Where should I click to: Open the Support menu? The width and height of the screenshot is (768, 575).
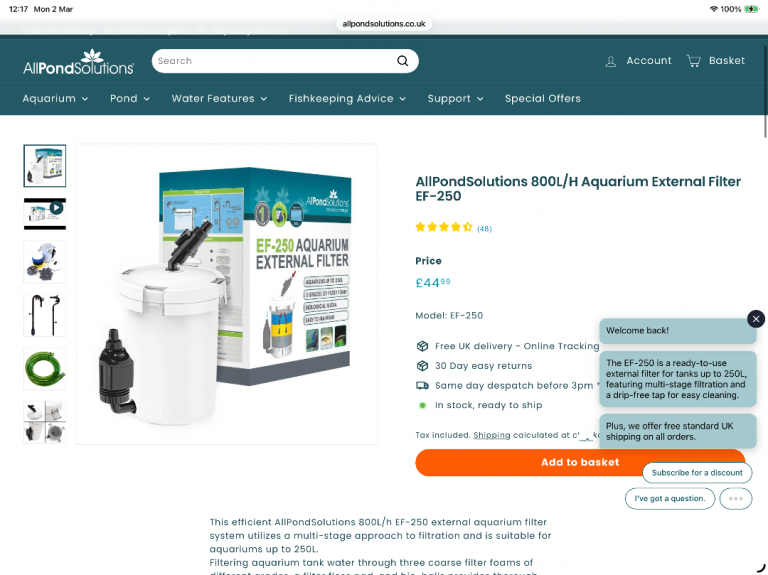456,98
